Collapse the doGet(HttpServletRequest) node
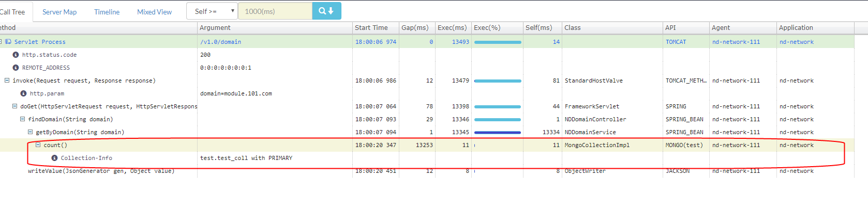868x209 pixels. coord(15,106)
